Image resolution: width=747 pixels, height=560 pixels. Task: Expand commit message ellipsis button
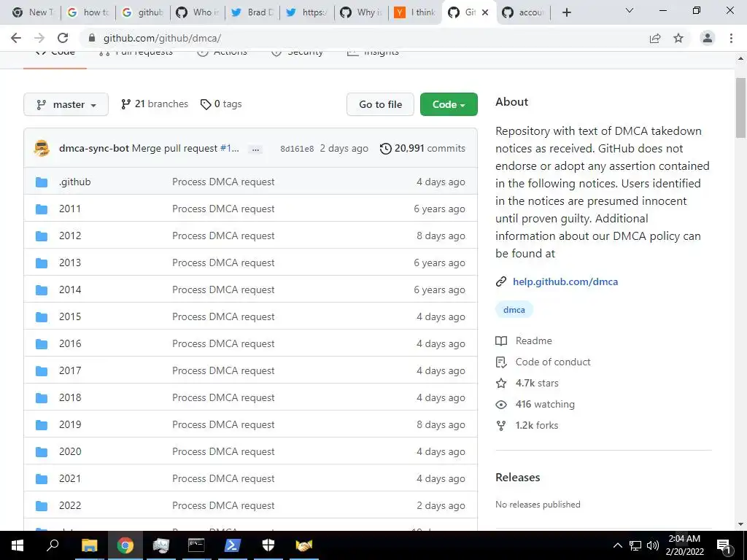pyautogui.click(x=256, y=149)
